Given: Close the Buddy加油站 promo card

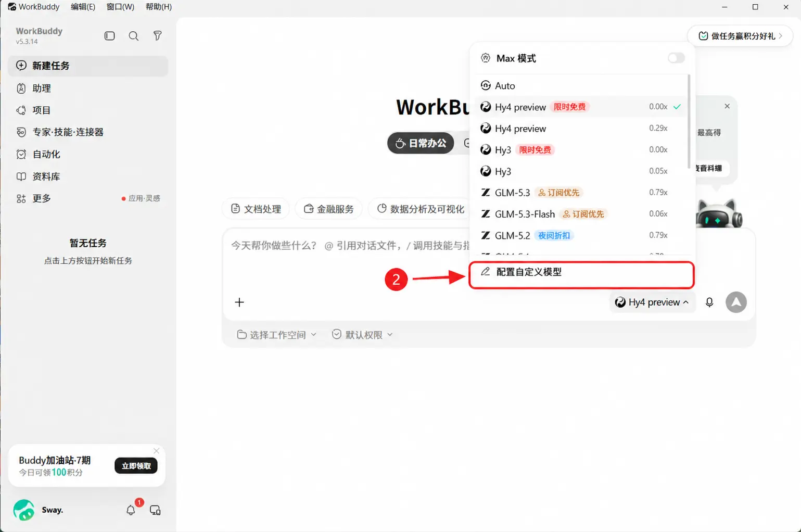Looking at the screenshot, I should tap(156, 451).
